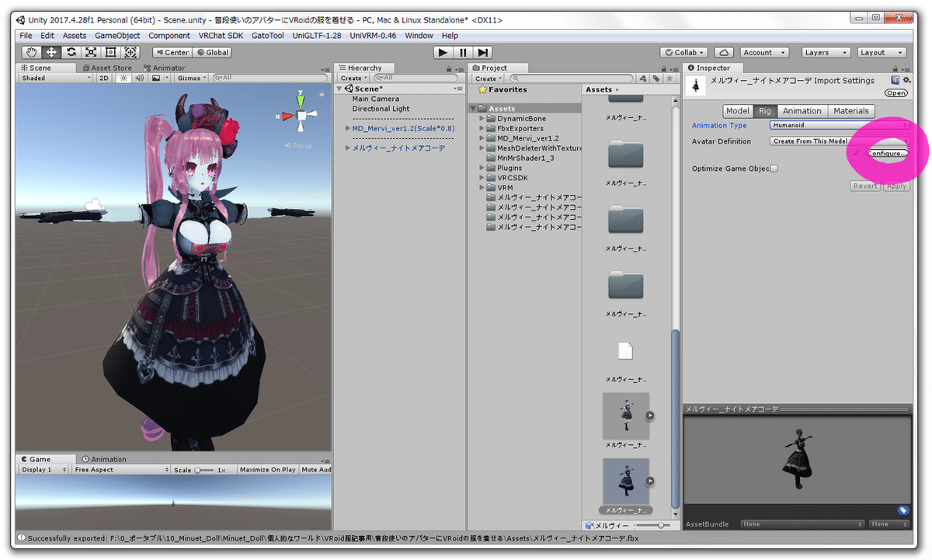This screenshot has height=560, width=932.
Task: Select the Rect tool
Action: (x=110, y=52)
